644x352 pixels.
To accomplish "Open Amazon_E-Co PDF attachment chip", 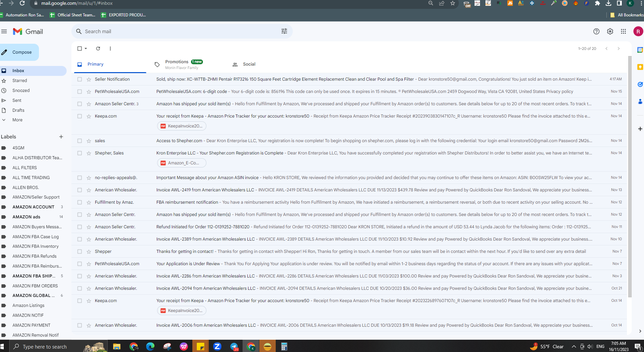I will [x=182, y=163].
